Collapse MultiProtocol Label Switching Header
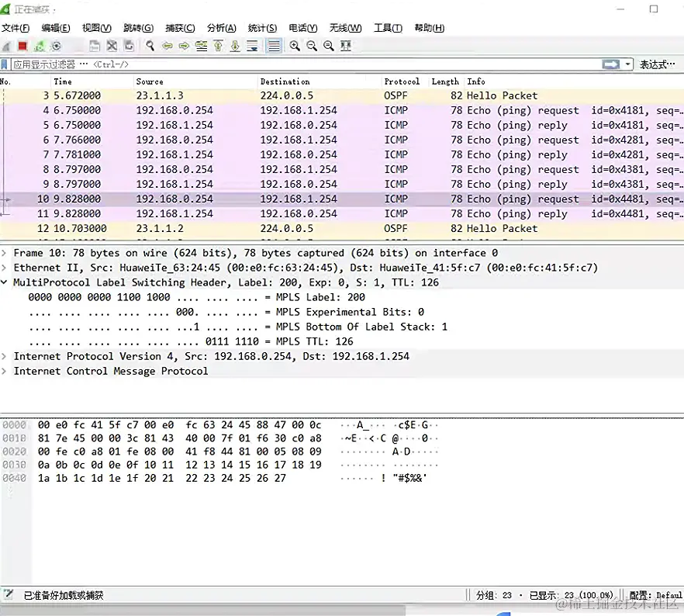Screen dimensions: 684x616 4,282
